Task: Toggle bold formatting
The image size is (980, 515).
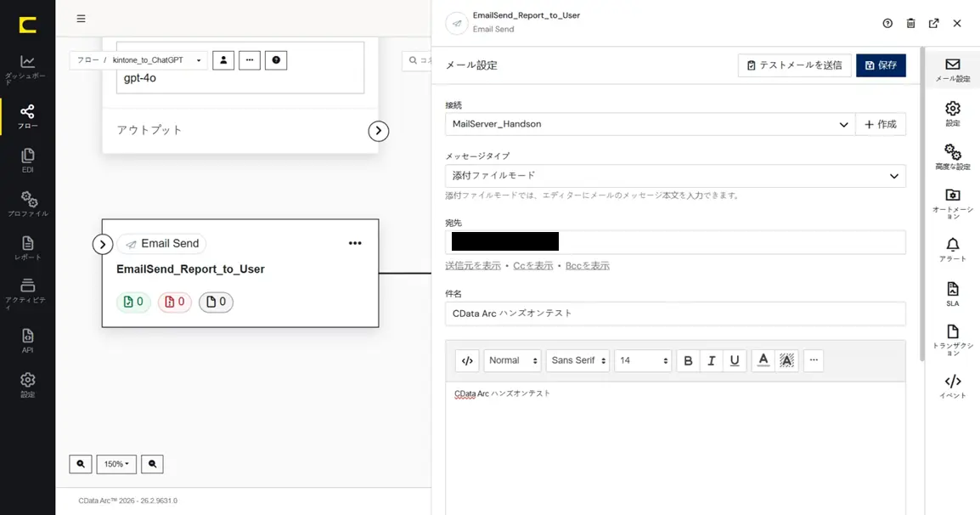Action: pyautogui.click(x=688, y=360)
